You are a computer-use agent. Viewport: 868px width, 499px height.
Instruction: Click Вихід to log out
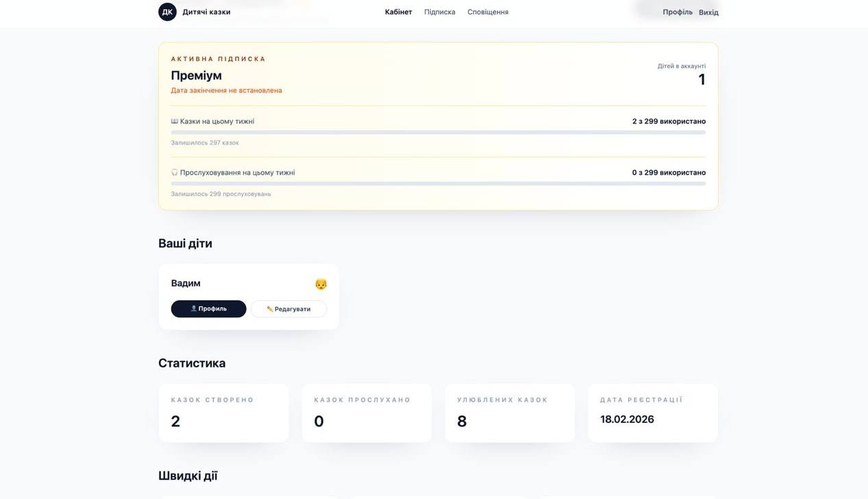pyautogui.click(x=709, y=10)
